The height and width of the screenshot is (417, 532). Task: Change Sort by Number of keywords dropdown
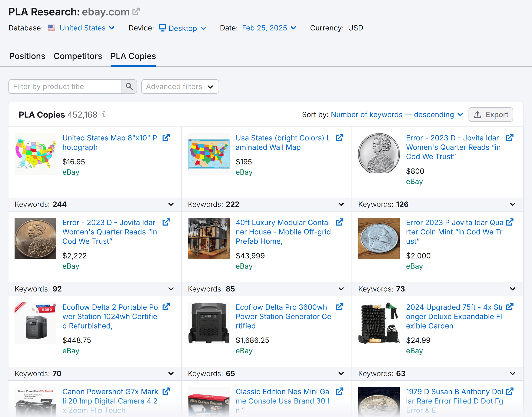point(397,114)
